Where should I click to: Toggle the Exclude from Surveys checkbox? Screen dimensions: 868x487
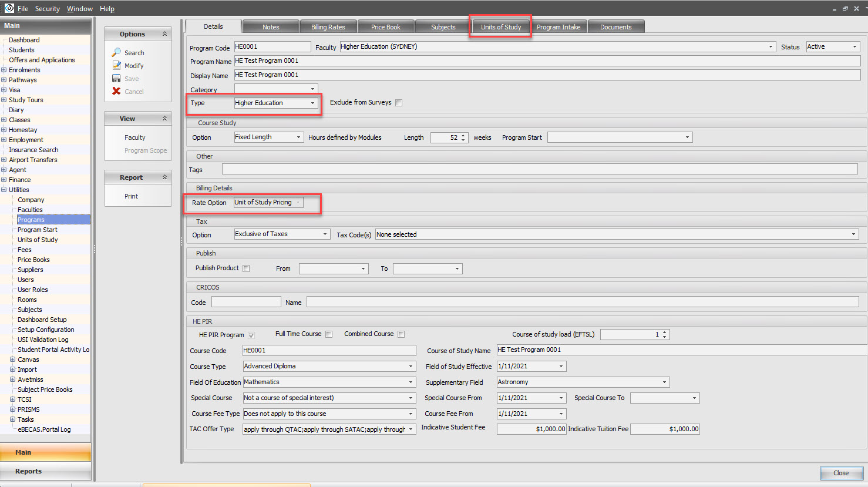point(399,103)
